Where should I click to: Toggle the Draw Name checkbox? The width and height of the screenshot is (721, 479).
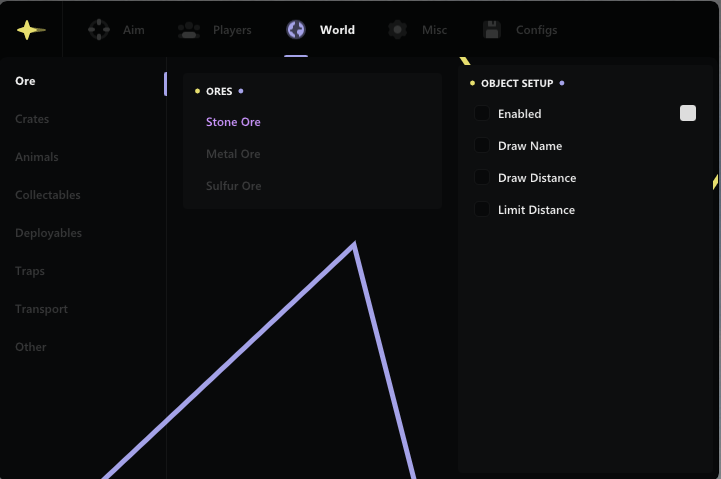pyautogui.click(x=483, y=146)
